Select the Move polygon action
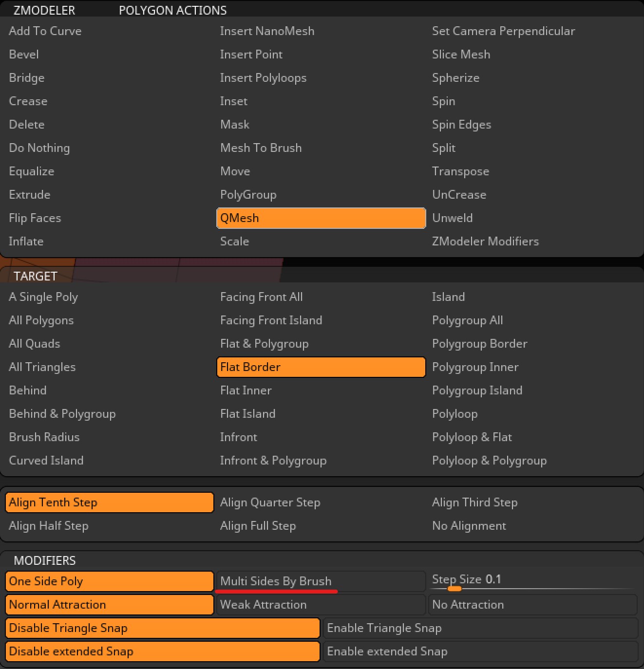Viewport: 644px width, 669px height. [x=235, y=171]
